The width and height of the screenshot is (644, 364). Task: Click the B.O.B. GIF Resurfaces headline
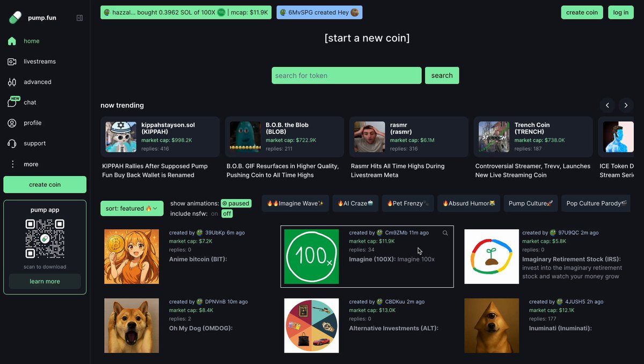click(283, 171)
